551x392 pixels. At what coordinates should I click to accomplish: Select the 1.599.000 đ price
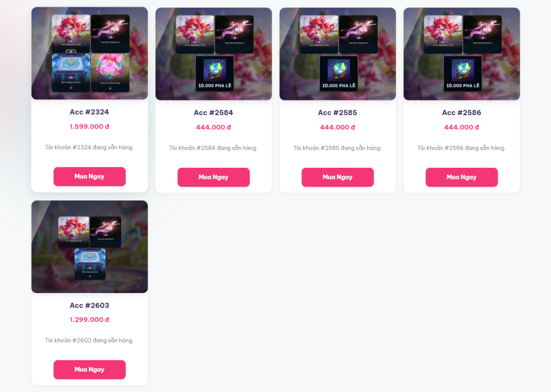pos(89,126)
